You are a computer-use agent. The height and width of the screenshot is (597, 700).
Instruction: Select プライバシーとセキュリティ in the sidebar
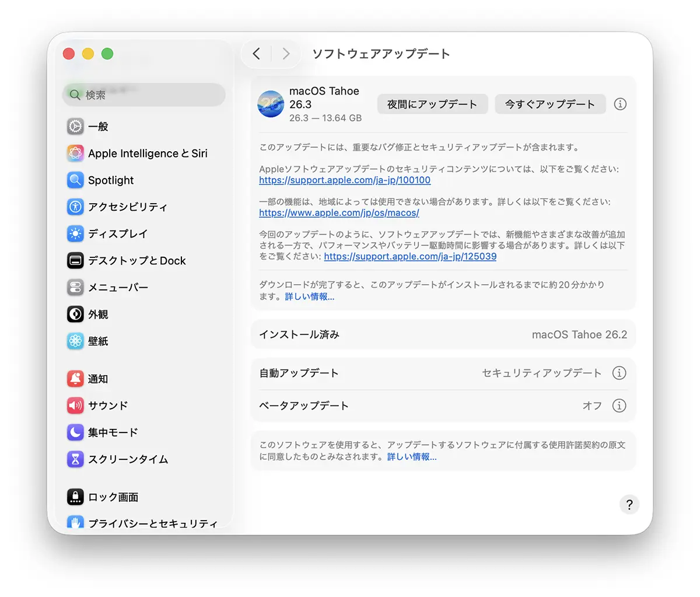pos(150,523)
